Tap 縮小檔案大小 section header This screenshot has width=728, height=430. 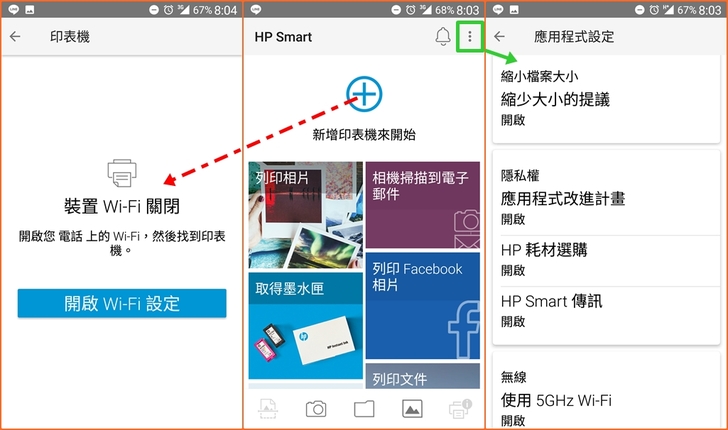click(540, 76)
